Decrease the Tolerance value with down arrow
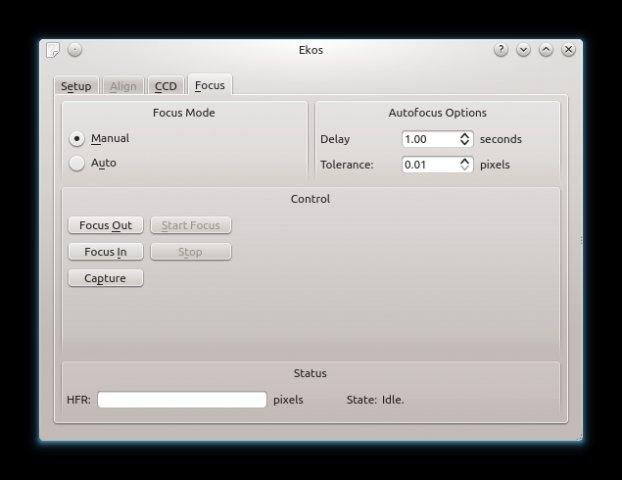The width and height of the screenshot is (622, 480). 465,168
